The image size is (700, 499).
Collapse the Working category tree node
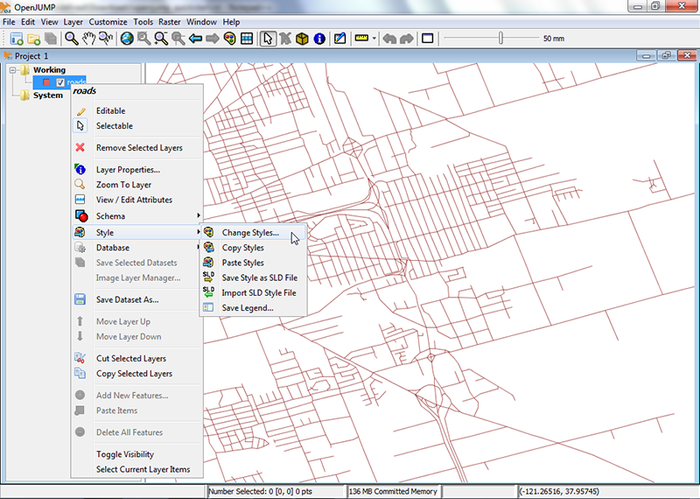[13, 70]
